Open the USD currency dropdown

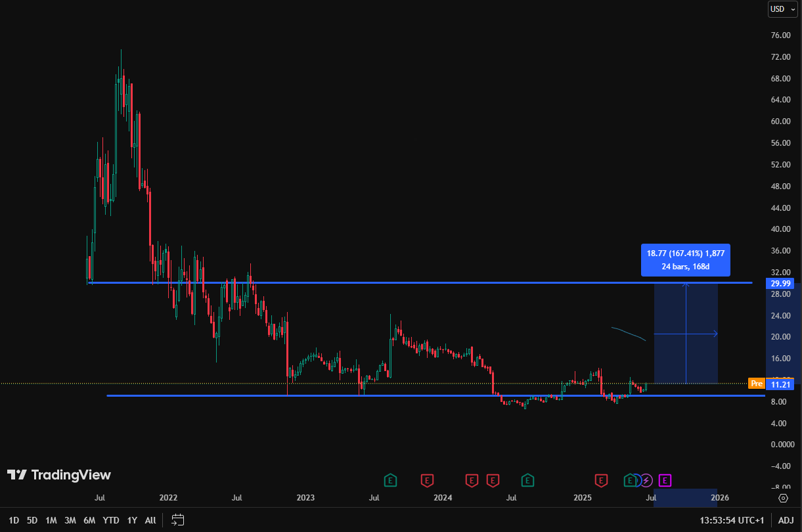(783, 9)
